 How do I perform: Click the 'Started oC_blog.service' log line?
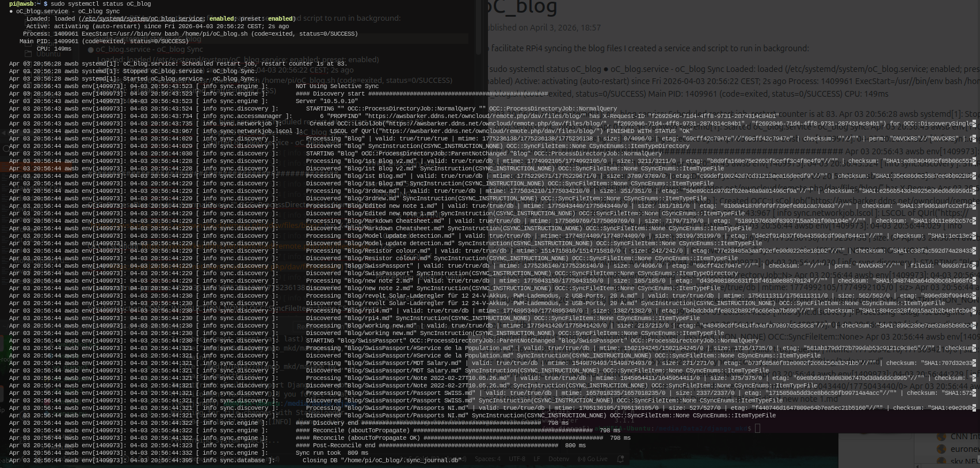click(x=134, y=79)
